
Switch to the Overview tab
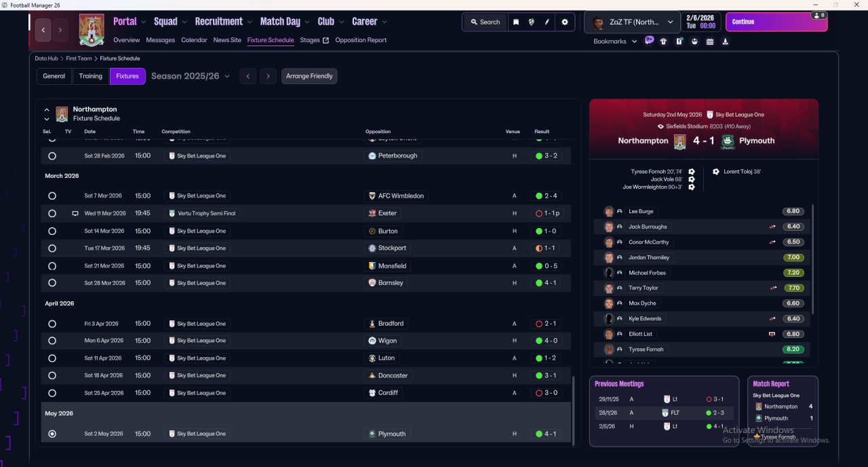pos(127,40)
